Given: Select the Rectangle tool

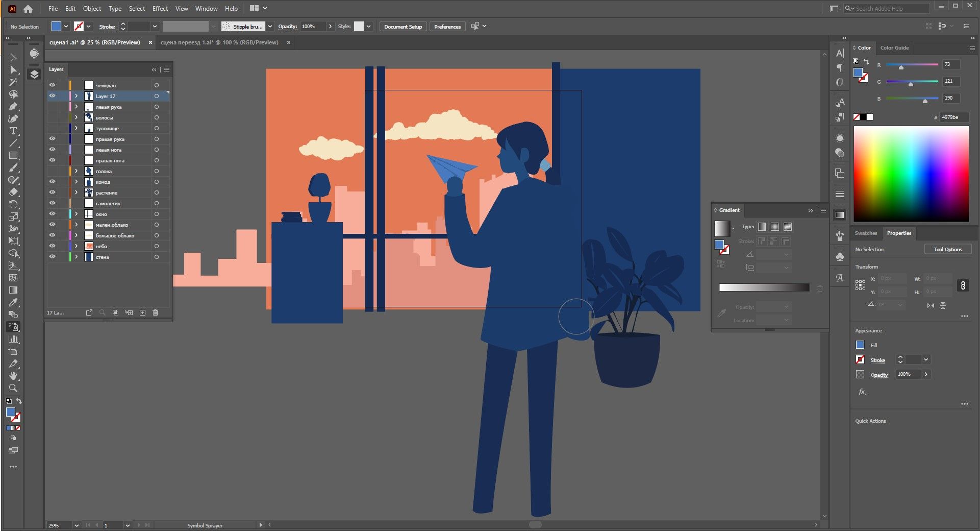Looking at the screenshot, I should coord(13,156).
